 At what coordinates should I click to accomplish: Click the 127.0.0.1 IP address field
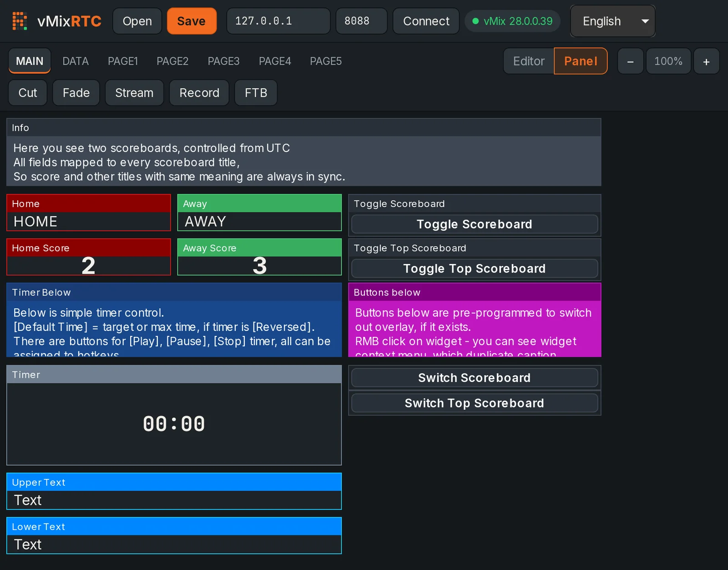[278, 21]
